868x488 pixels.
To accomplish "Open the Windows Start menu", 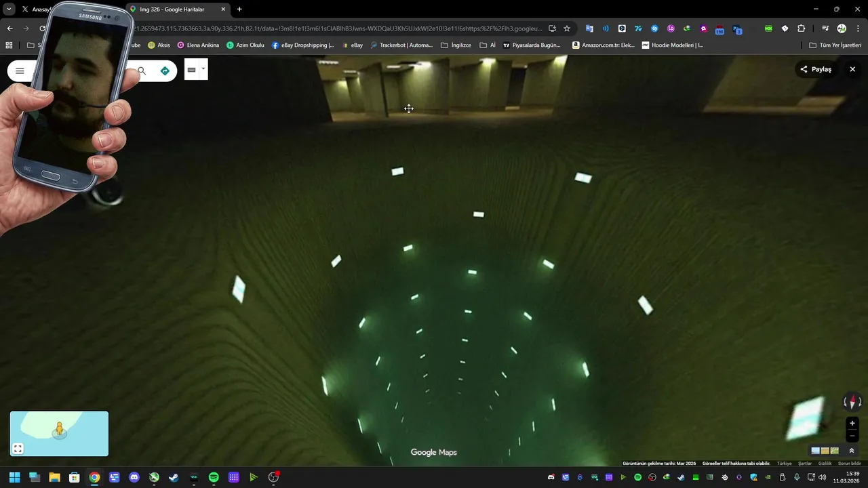I will (x=14, y=477).
